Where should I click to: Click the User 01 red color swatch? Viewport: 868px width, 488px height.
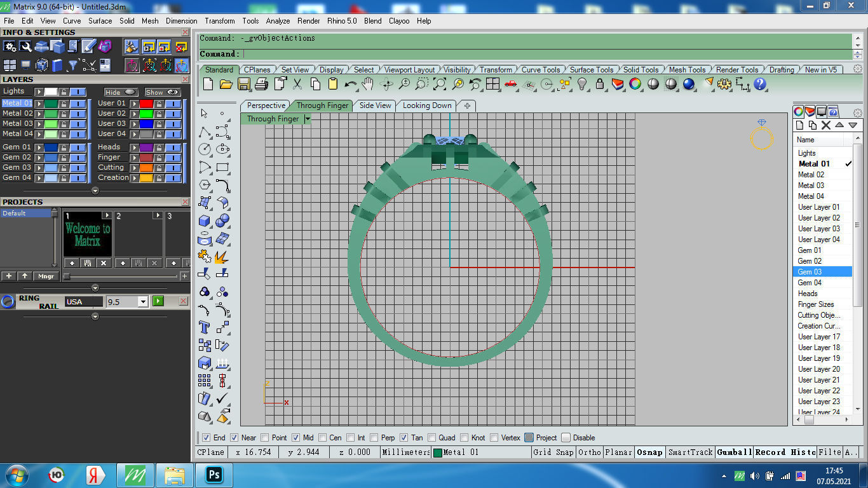coord(146,104)
